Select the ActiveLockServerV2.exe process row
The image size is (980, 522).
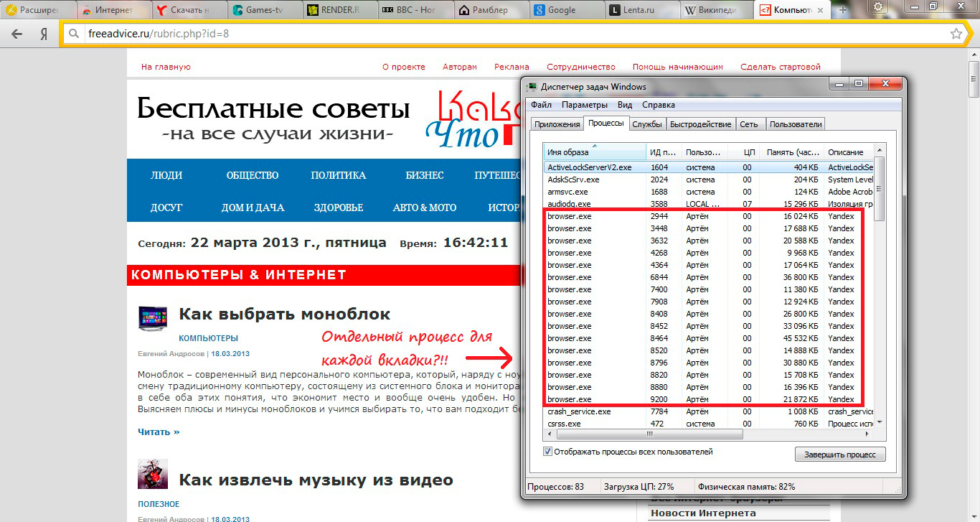coord(709,167)
